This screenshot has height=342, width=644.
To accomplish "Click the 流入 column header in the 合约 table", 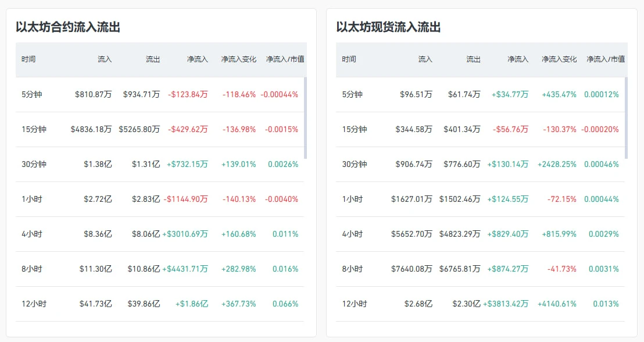I will click(x=105, y=59).
